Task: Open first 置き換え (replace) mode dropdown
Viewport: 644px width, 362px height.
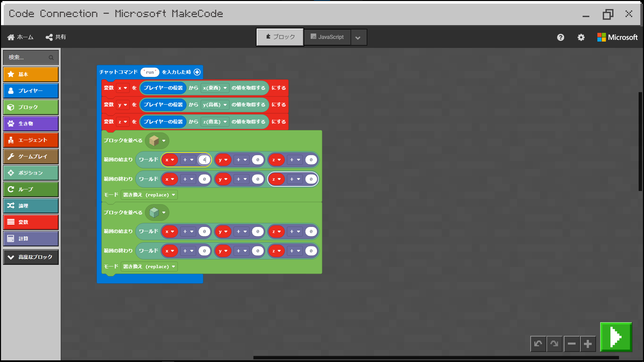Action: [149, 195]
